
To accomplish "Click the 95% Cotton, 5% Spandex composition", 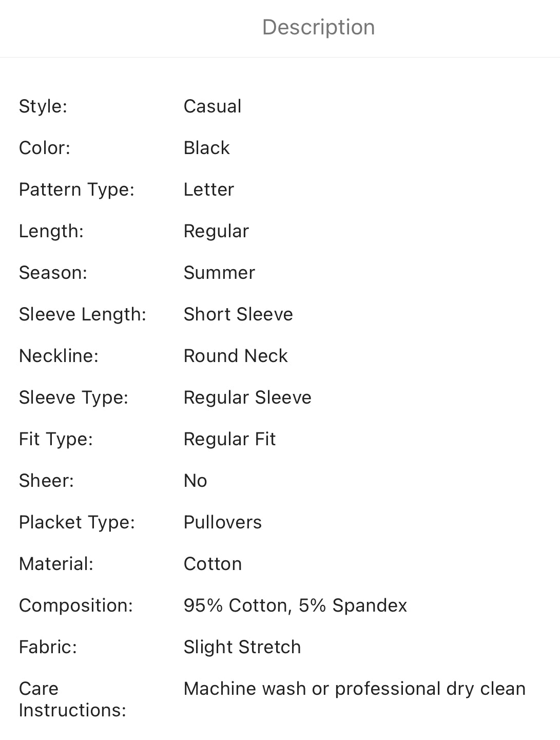I will (295, 605).
